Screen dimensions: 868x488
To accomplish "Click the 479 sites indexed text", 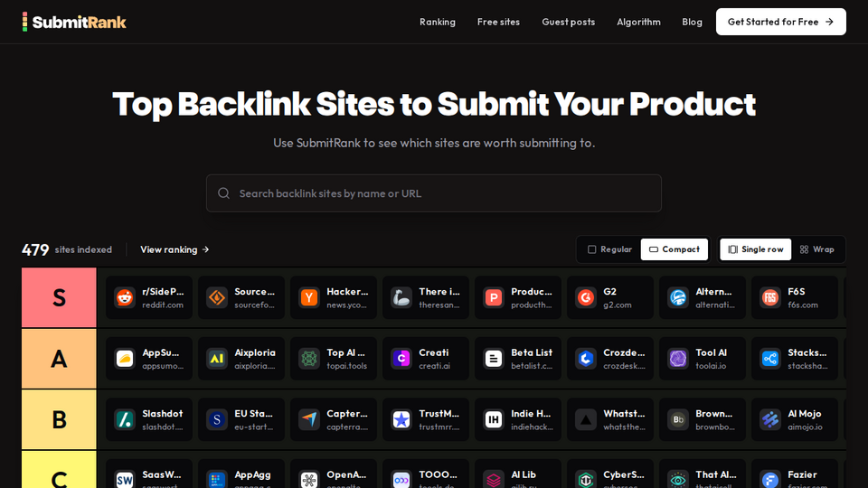I will (x=67, y=249).
